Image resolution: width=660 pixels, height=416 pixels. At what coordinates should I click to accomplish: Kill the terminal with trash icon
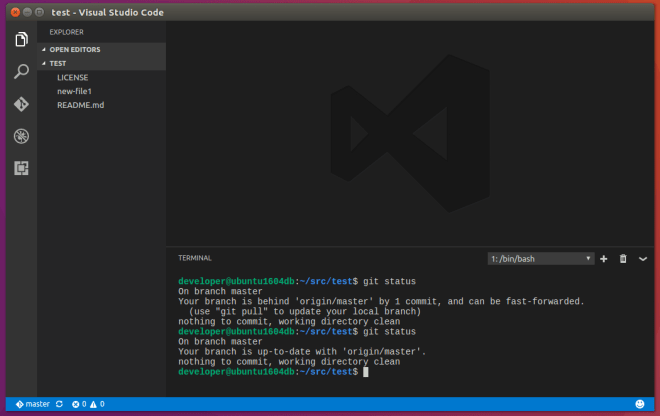(623, 258)
